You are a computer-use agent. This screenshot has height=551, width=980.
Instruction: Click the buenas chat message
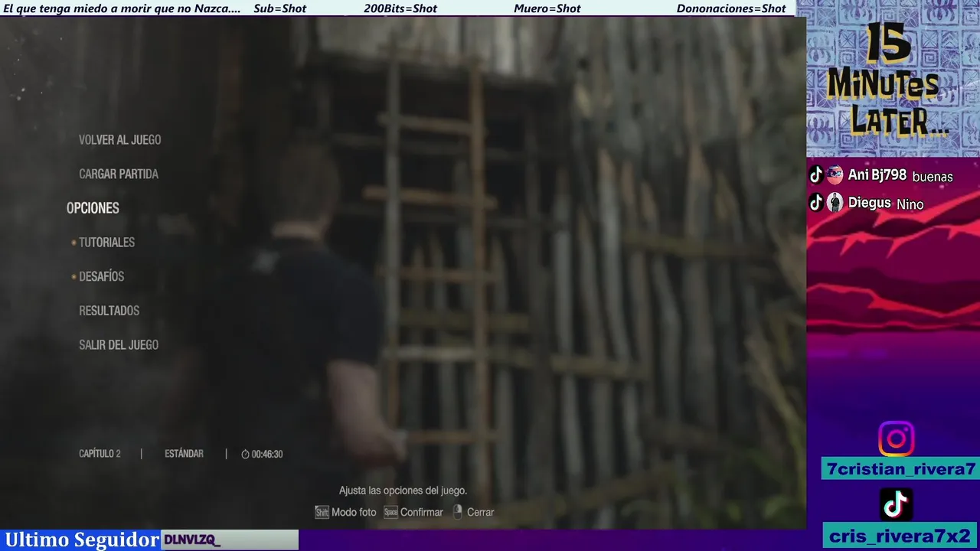click(933, 177)
